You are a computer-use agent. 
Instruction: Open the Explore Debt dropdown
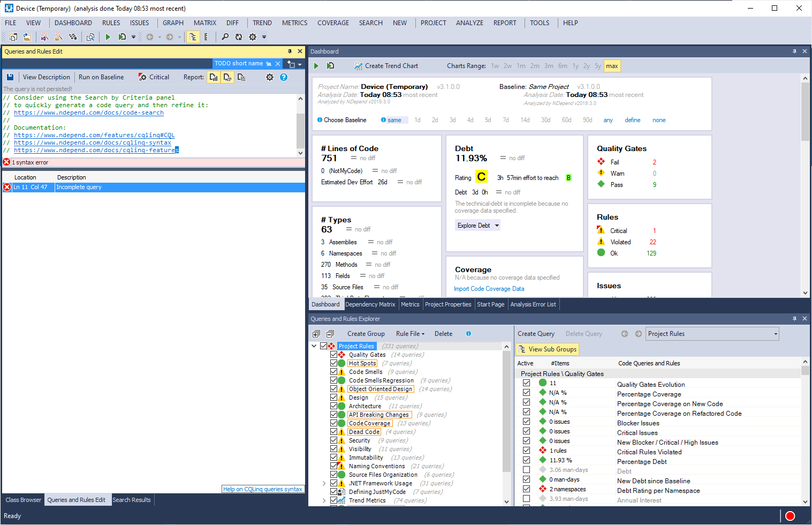tap(478, 226)
